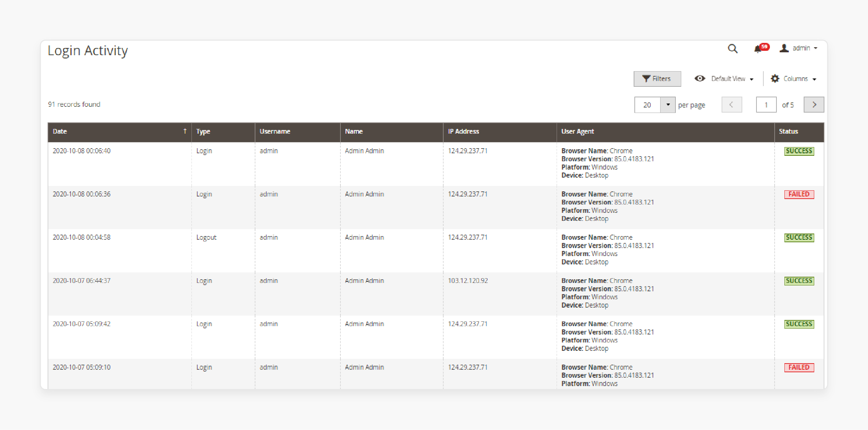Screen dimensions: 868x430
Task: Click admin username in 06:44:37 row
Action: pyautogui.click(x=269, y=281)
